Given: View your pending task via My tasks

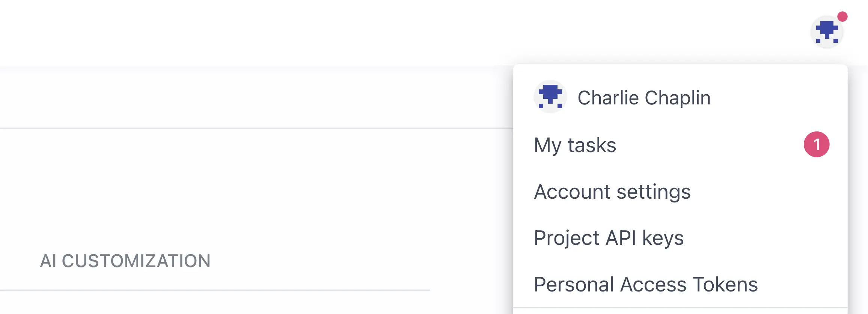Looking at the screenshot, I should click(575, 146).
